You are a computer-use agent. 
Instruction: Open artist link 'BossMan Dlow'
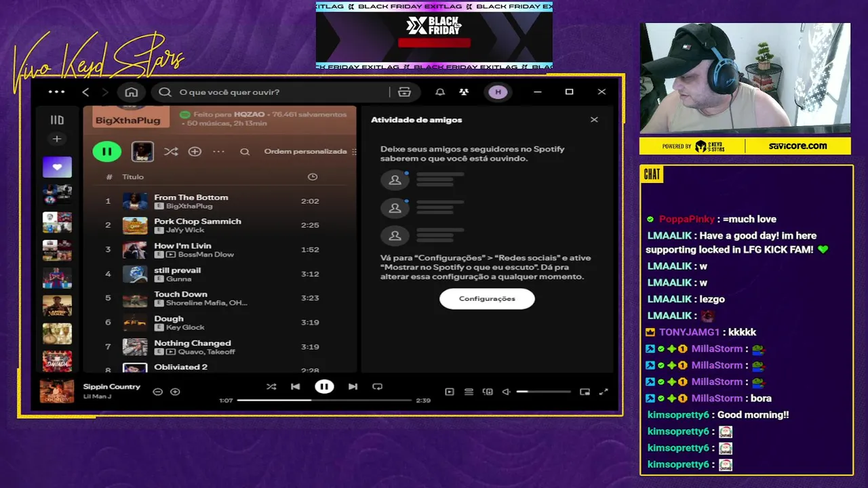(206, 255)
